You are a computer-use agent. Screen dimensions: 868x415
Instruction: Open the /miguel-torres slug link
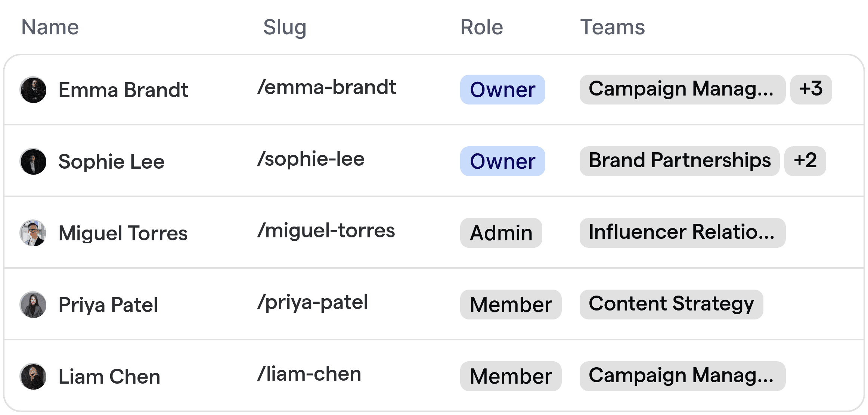(326, 231)
